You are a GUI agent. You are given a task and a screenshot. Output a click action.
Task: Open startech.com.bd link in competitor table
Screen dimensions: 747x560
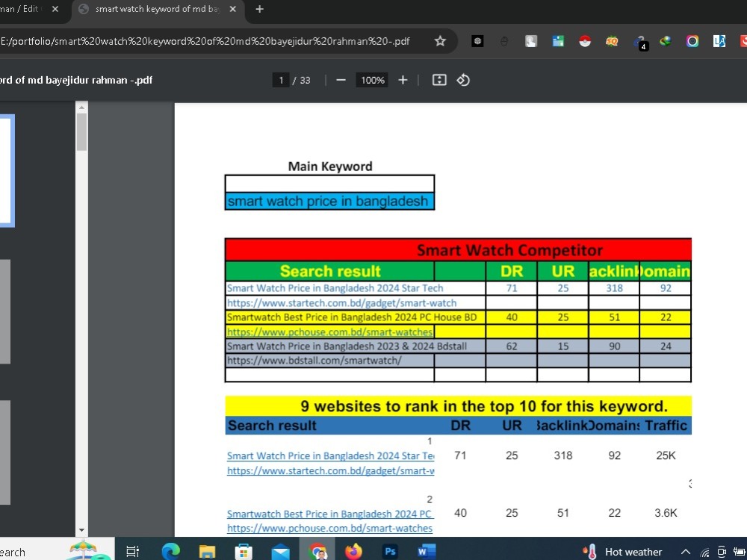(x=341, y=303)
